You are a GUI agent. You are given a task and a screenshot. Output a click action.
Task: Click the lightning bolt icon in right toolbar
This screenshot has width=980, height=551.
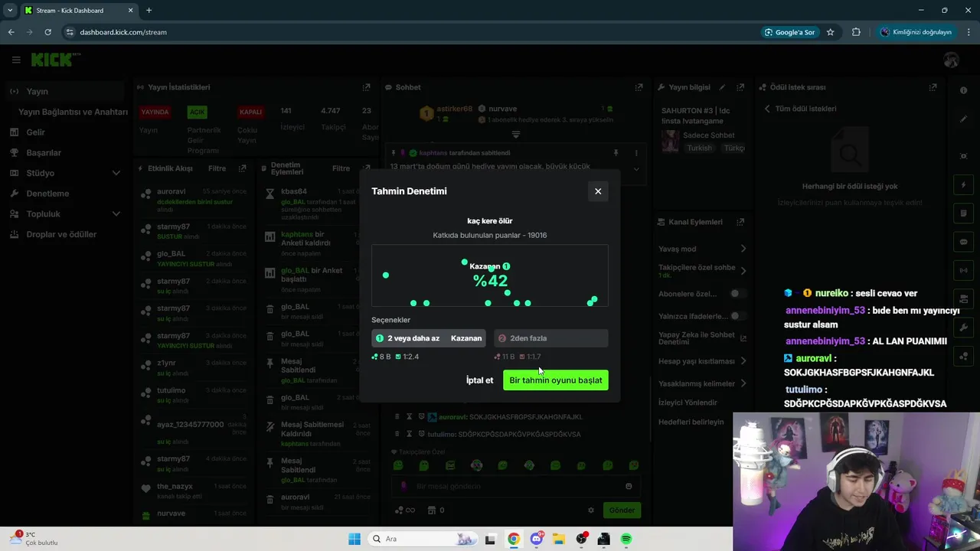(x=963, y=185)
